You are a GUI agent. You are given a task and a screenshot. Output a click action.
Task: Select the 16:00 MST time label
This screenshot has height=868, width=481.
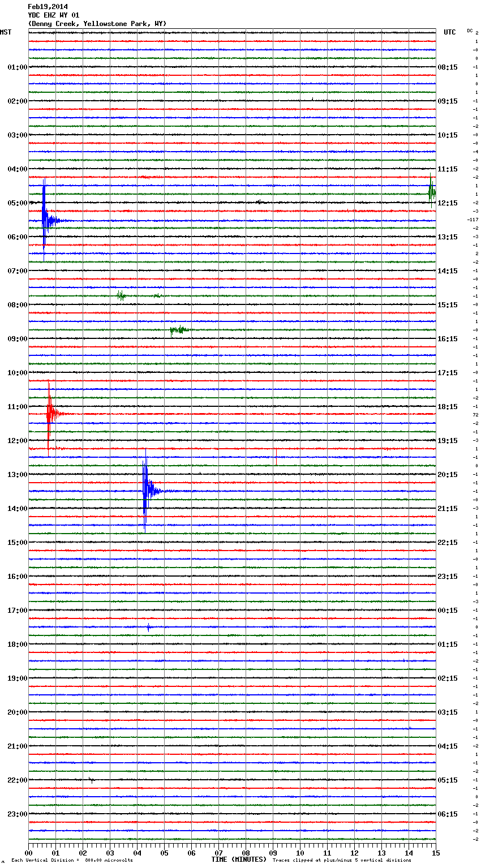point(17,577)
